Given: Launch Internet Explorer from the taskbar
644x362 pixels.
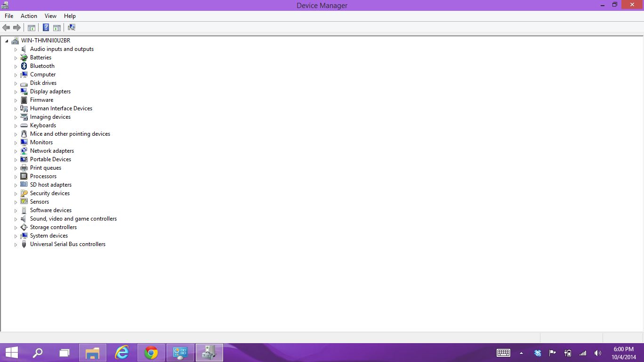Looking at the screenshot, I should pos(122,353).
